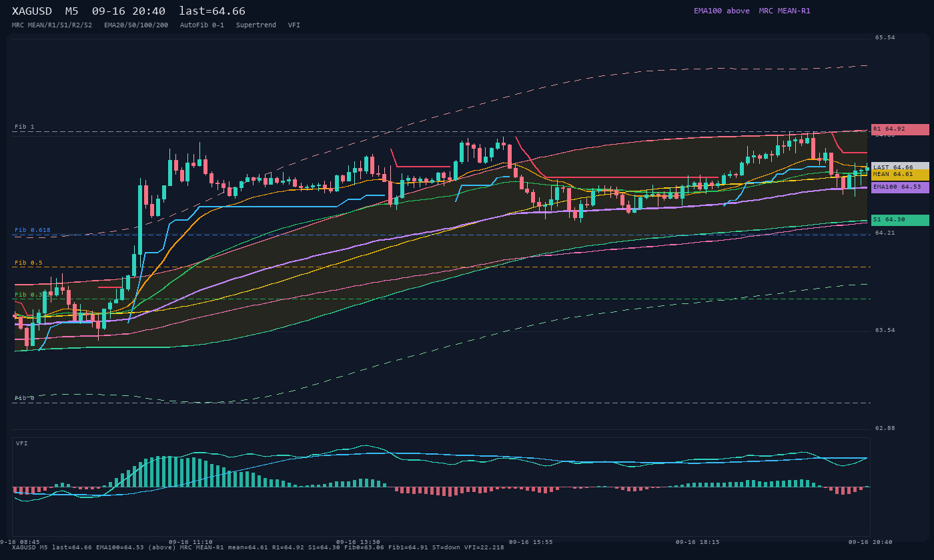This screenshot has height=560, width=934.
Task: Click the 'Fib 0' level label
Action: click(x=25, y=398)
